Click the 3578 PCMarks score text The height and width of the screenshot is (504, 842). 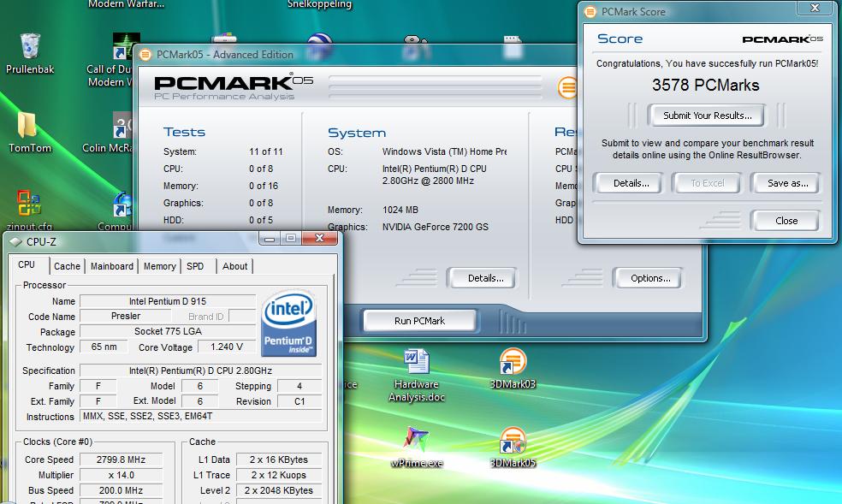point(706,86)
